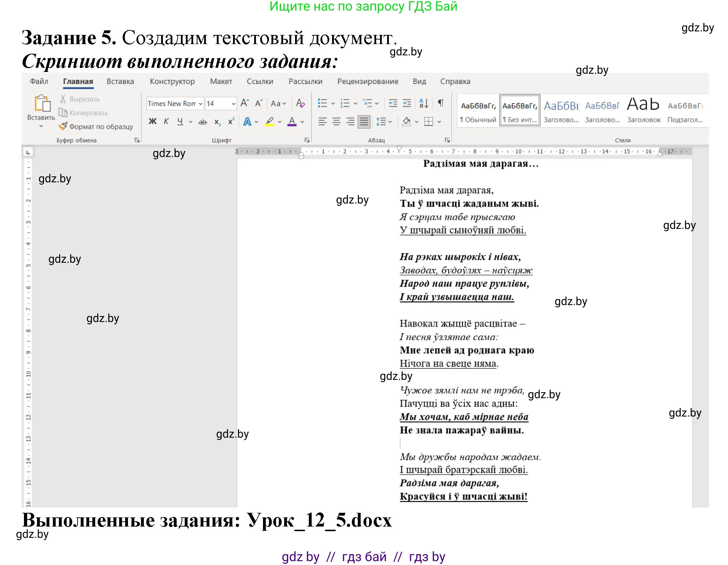Screen dimensions: 728x565
Task: Apply the Без инт... style
Action: coord(520,111)
